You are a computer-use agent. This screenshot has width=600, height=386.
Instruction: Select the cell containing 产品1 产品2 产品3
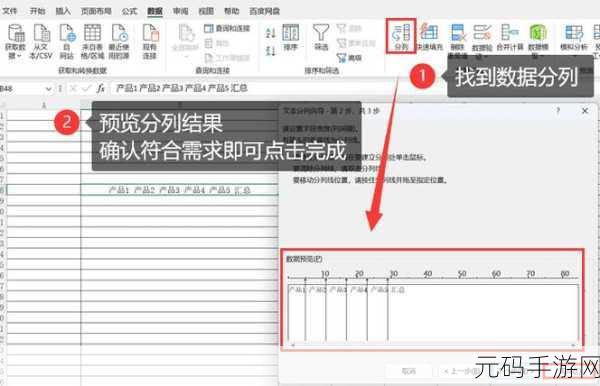pyautogui.click(x=179, y=190)
